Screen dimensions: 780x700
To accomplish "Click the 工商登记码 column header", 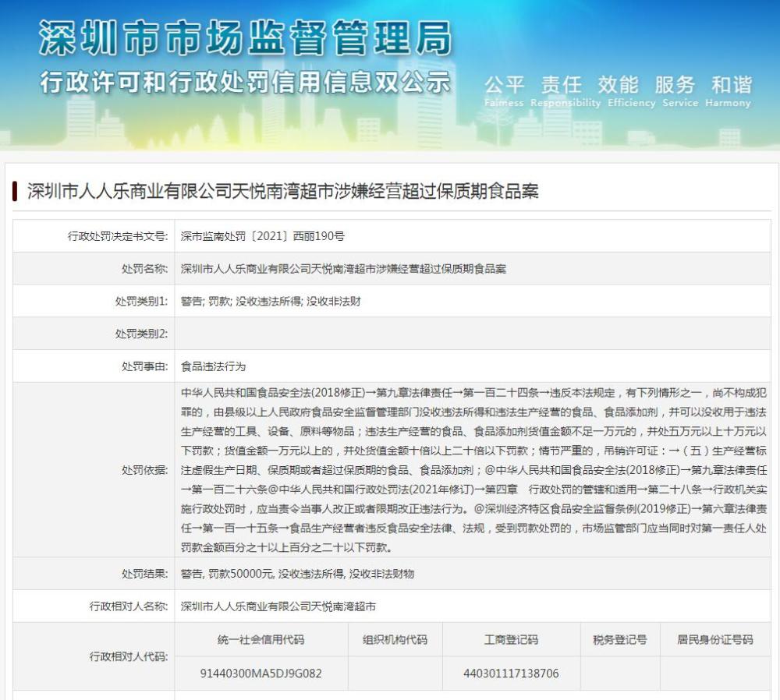I will [511, 640].
